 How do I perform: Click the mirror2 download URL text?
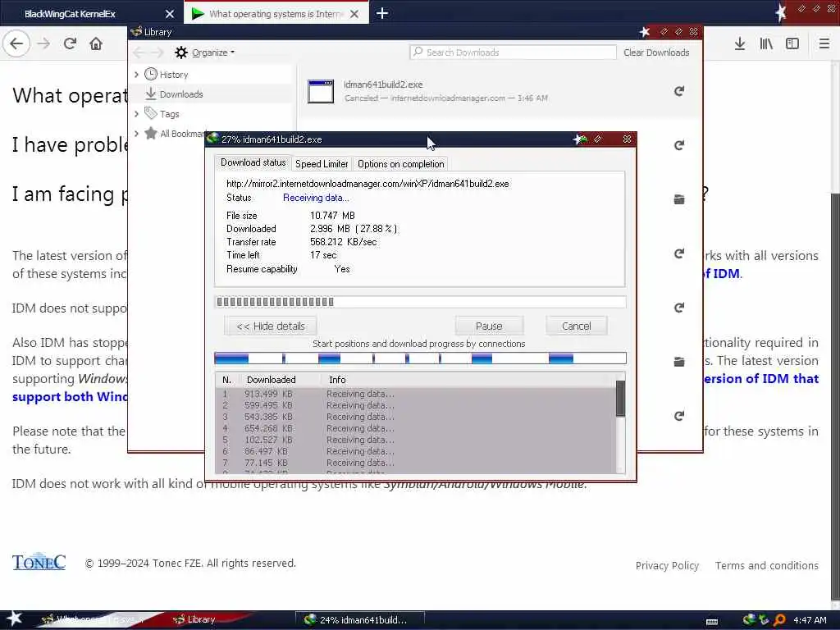(x=367, y=183)
